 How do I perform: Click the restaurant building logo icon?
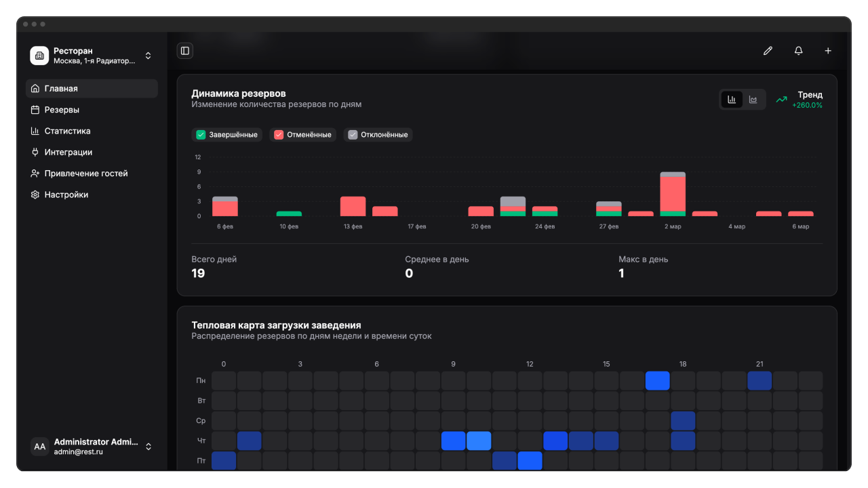[39, 56]
